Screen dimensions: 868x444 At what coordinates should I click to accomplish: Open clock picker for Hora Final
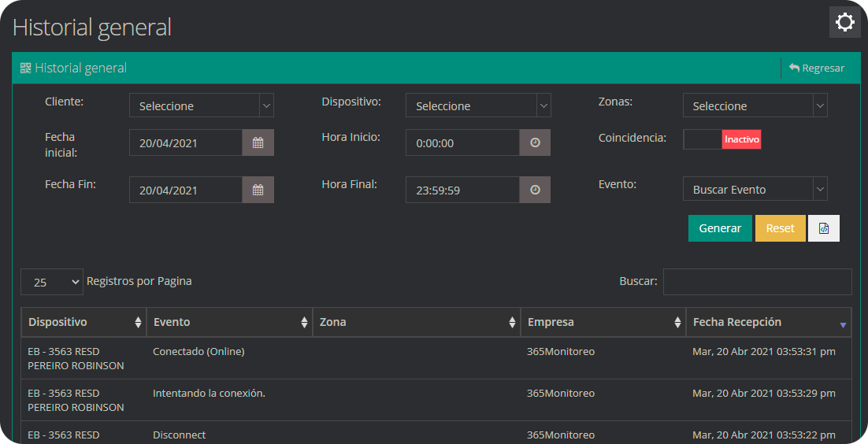pyautogui.click(x=535, y=190)
